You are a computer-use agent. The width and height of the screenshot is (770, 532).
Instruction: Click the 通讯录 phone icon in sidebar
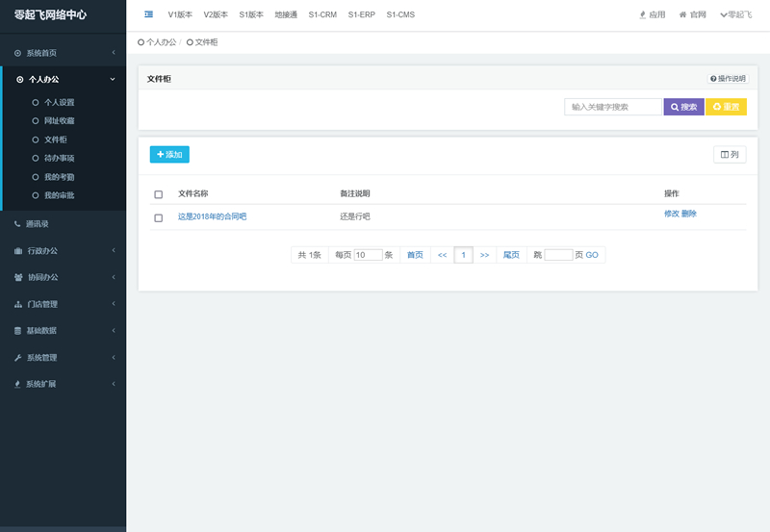point(17,224)
